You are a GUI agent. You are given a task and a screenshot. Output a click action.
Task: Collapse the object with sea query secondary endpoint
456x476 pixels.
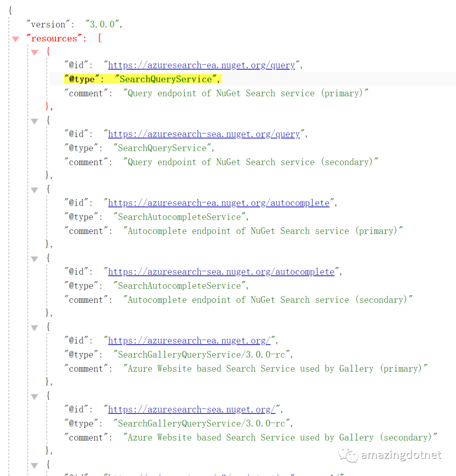pos(35,122)
